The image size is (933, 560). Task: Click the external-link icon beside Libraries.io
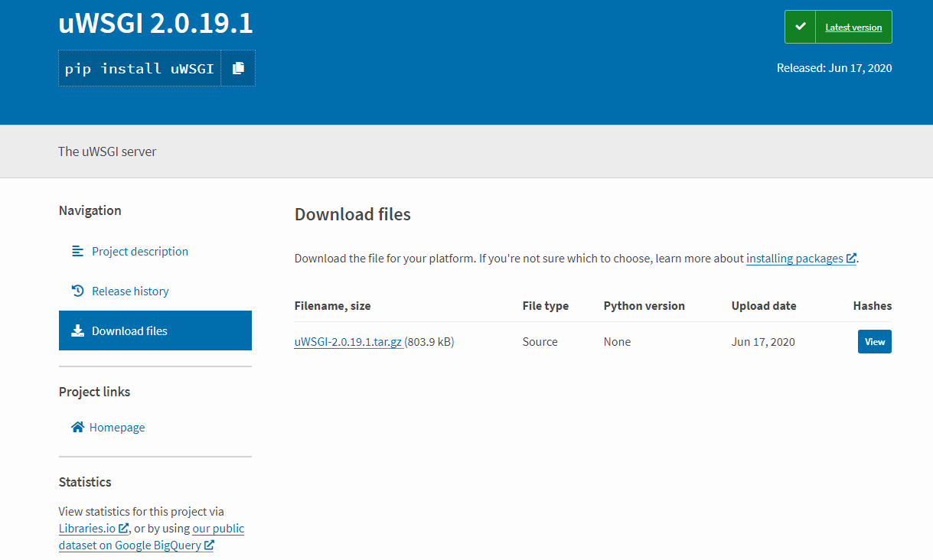(x=122, y=528)
